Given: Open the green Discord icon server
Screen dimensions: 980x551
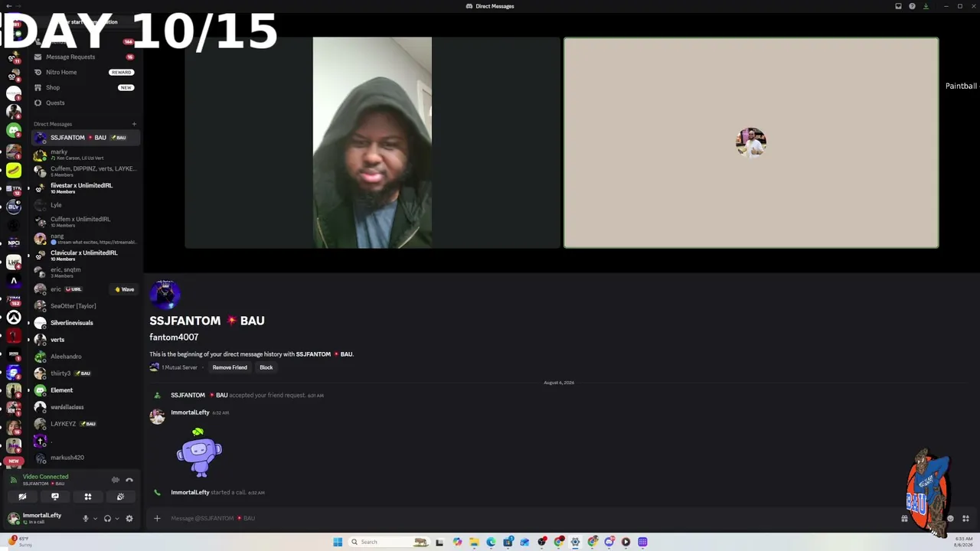Looking at the screenshot, I should click(x=14, y=130).
